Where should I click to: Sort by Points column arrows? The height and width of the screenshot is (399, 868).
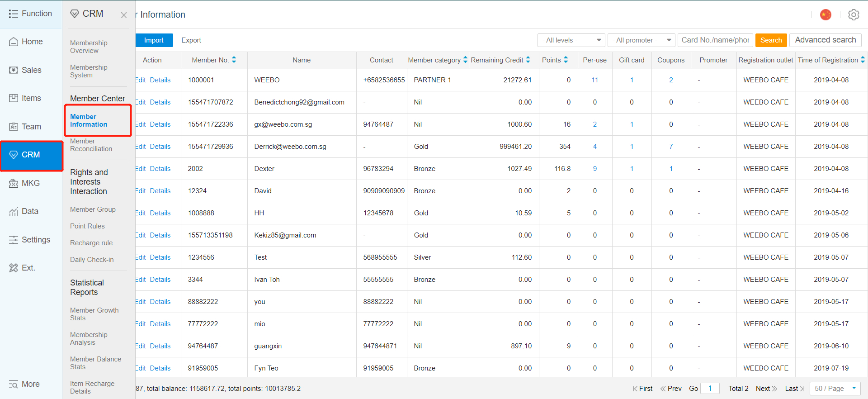566,60
